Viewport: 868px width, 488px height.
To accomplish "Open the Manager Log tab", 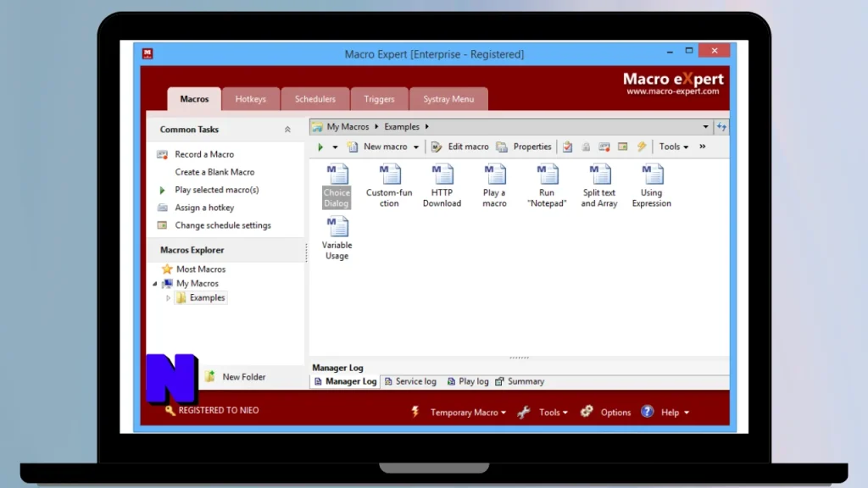I will pyautogui.click(x=346, y=382).
